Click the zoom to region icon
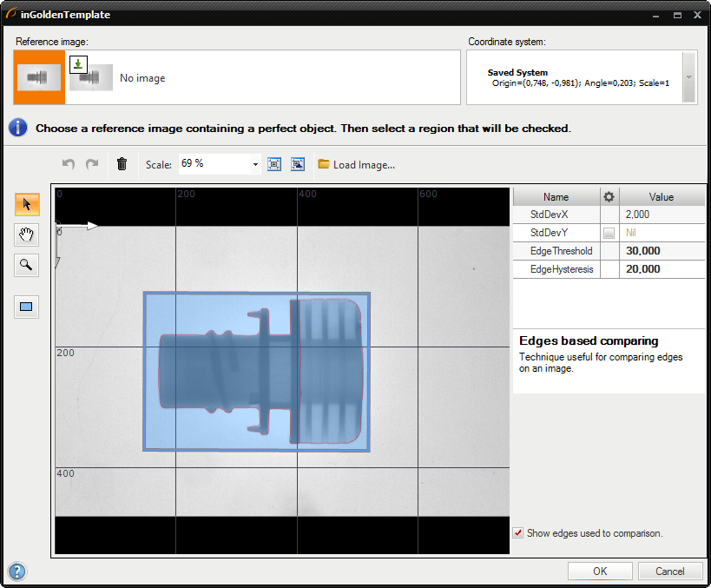 point(297,164)
